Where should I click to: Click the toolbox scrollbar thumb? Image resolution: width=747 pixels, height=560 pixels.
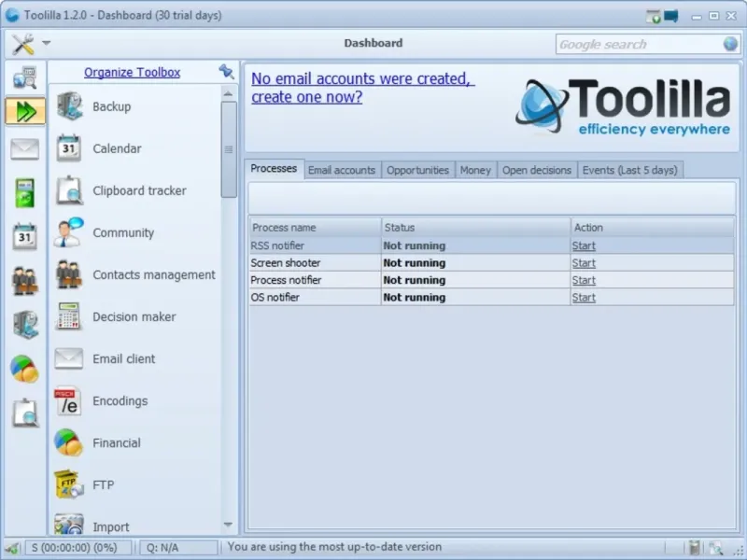(x=229, y=149)
